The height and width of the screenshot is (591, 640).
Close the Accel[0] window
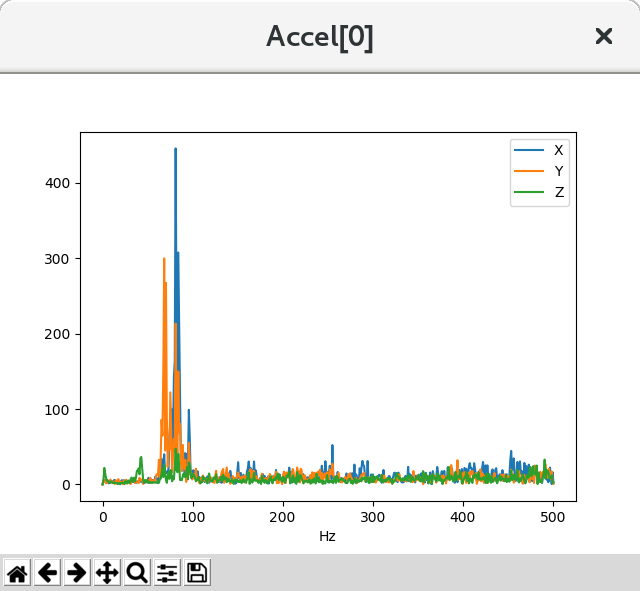click(x=604, y=36)
